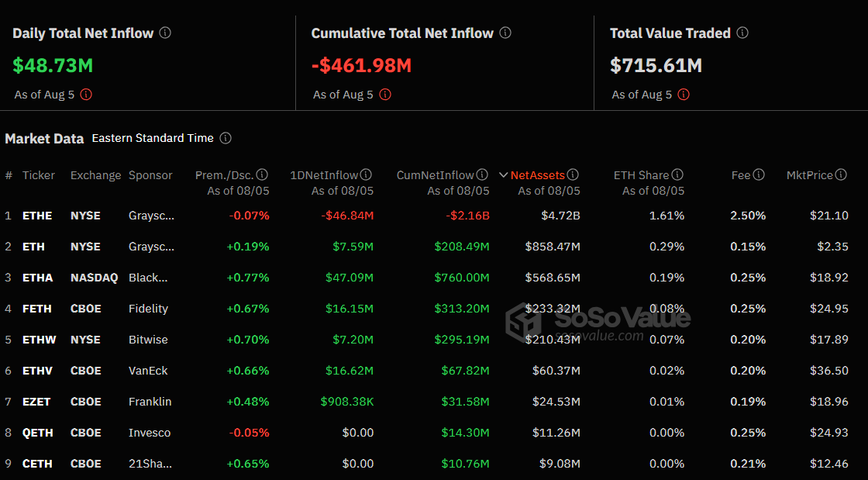Viewport: 868px width, 480px height.
Task: Click the NASDAQ exchange cell for ETHA
Action: (94, 278)
